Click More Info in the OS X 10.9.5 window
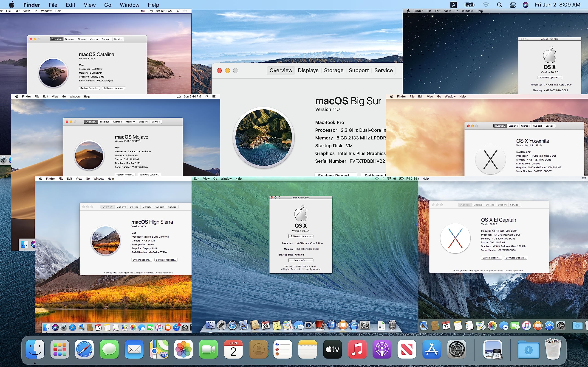The image size is (588, 367). coord(301,260)
